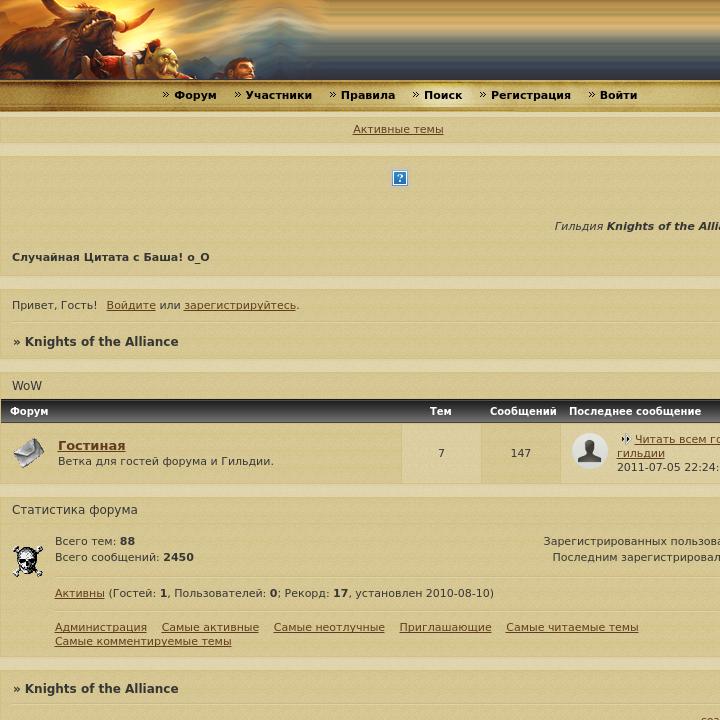The height and width of the screenshot is (720, 720).
Task: Open the Войти menu item
Action: pyautogui.click(x=618, y=95)
